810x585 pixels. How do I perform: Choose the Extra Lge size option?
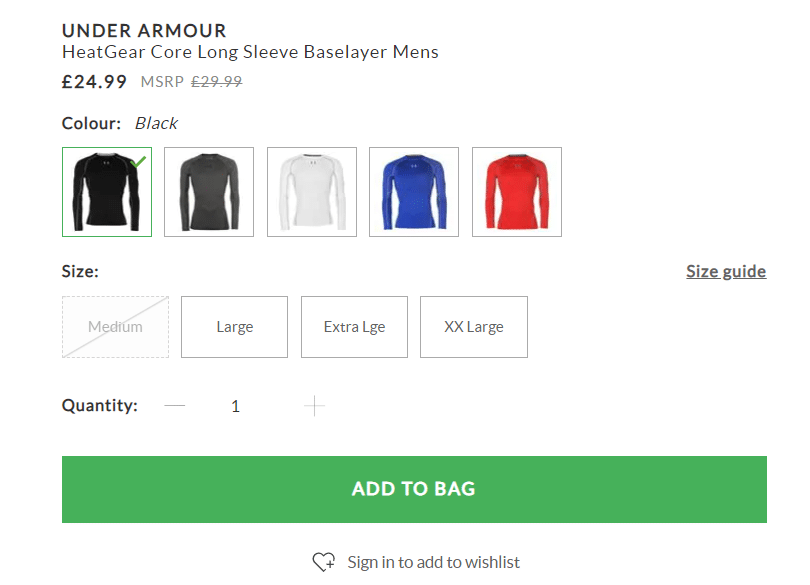(x=354, y=326)
